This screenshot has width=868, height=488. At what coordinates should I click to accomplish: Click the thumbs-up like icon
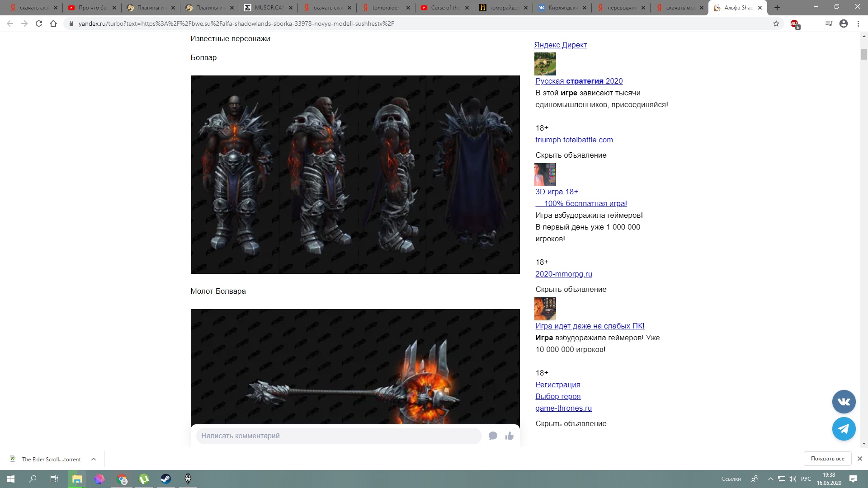pos(509,436)
